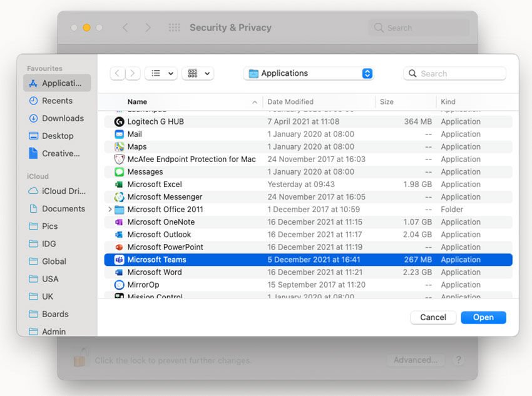Click the Logitech G HUB app icon
Screen dimensions: 532x396
coord(119,122)
